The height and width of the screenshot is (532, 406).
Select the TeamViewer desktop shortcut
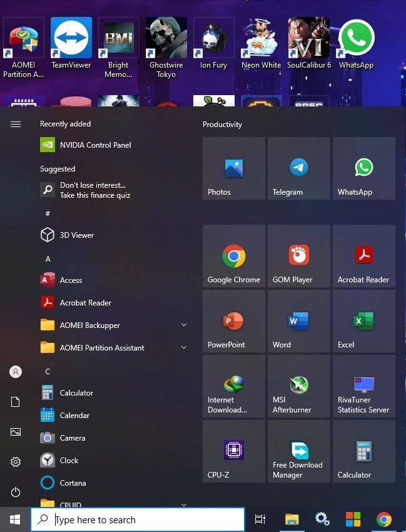coord(71,43)
